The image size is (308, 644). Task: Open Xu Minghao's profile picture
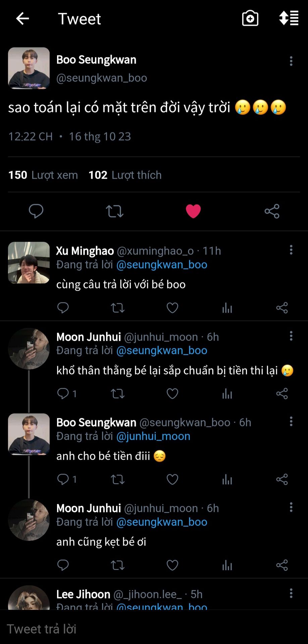tap(29, 263)
